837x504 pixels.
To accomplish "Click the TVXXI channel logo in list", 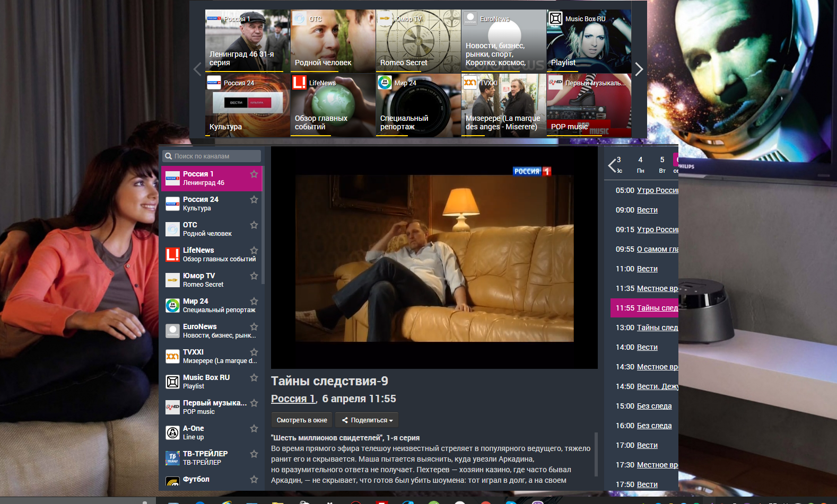I will [172, 356].
